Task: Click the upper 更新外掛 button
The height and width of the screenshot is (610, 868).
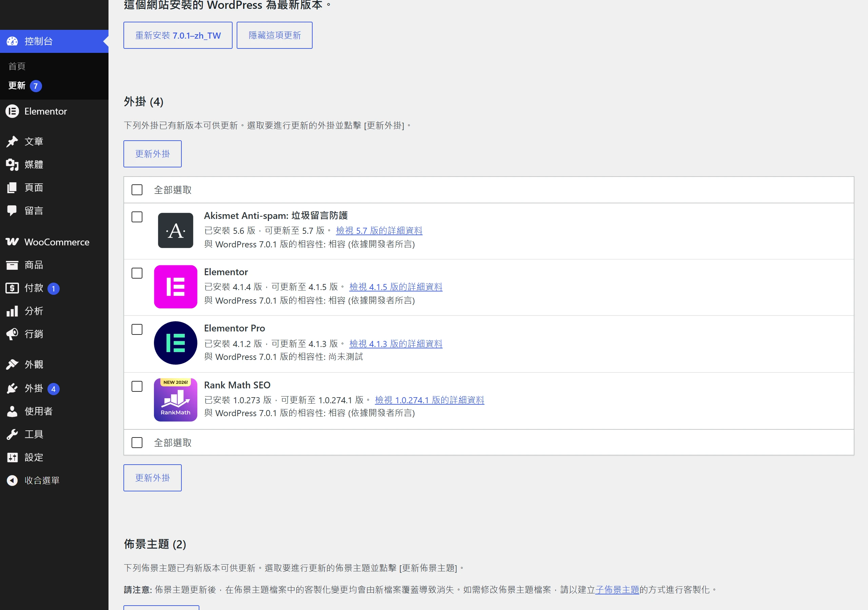Action: pos(152,154)
